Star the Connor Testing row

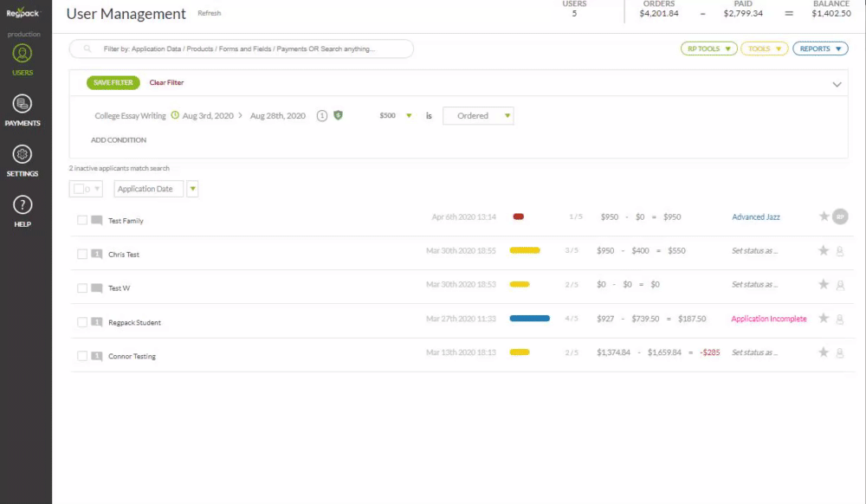[x=824, y=352]
